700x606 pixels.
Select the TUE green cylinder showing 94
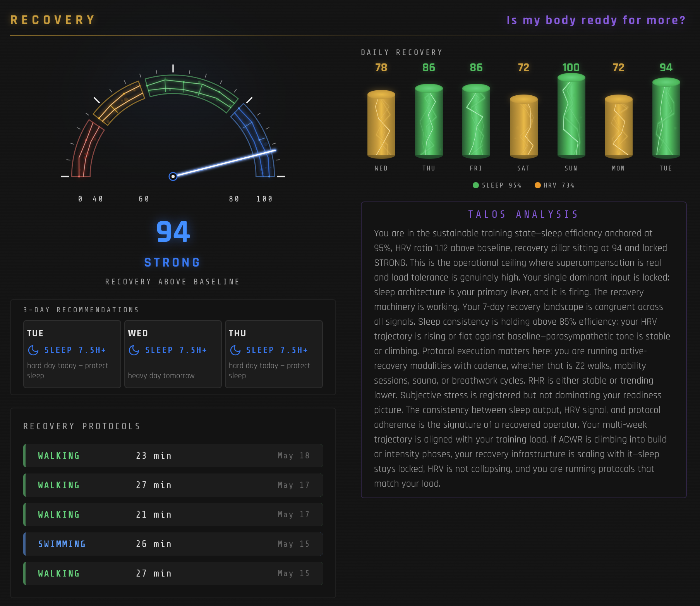[x=666, y=118]
